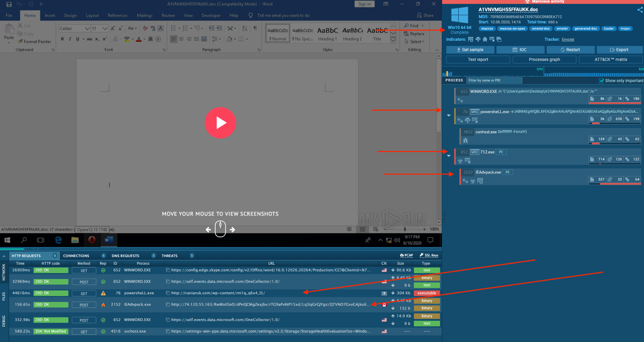
Task: Click the macros-on-open tag
Action: tap(512, 29)
